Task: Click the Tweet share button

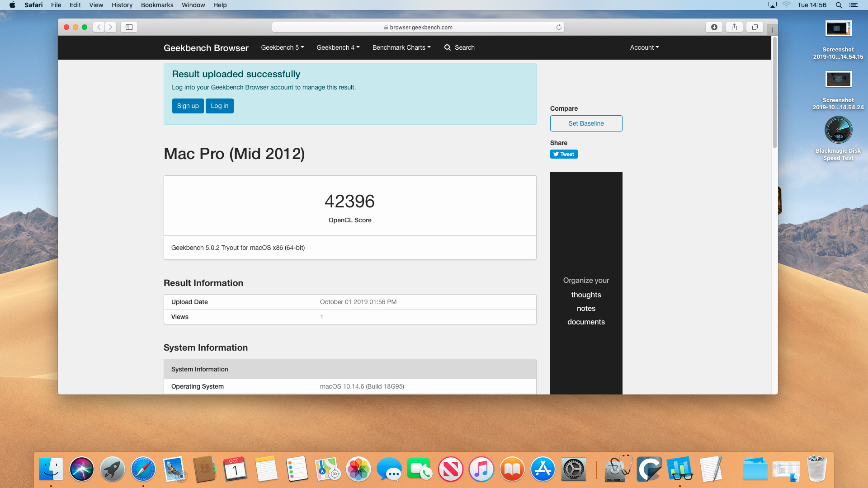Action: (x=564, y=154)
